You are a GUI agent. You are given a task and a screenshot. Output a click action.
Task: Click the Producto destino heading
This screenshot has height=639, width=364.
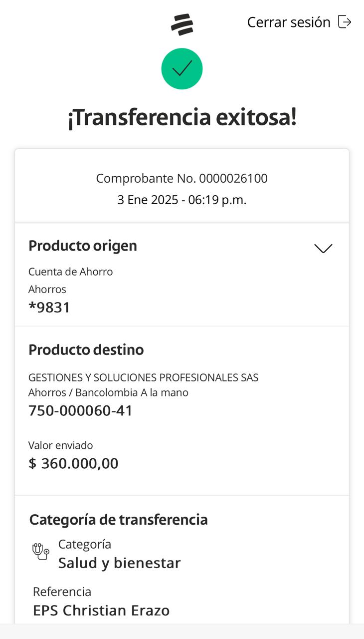[86, 350]
